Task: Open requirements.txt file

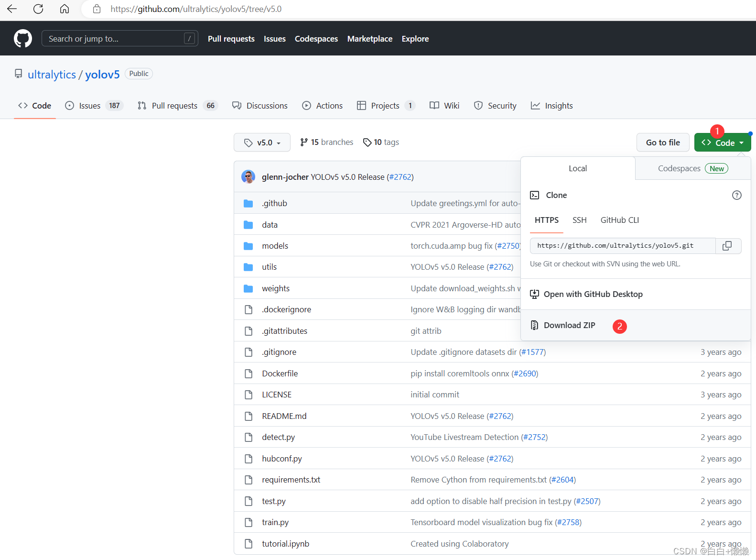Action: point(291,480)
